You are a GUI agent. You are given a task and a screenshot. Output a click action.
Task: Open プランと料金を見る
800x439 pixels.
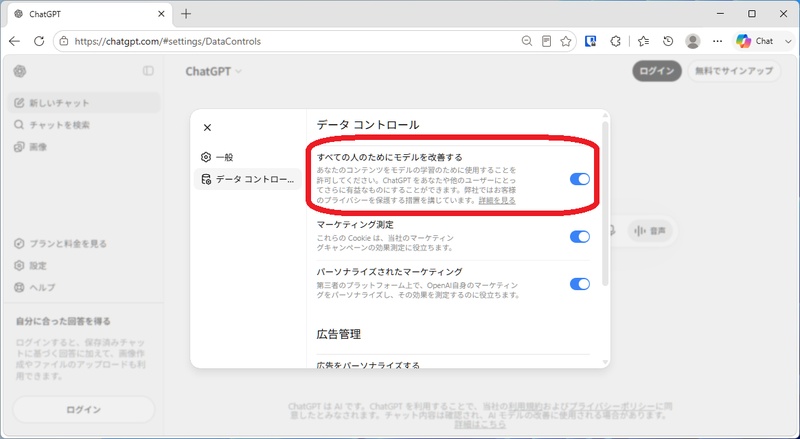pyautogui.click(x=84, y=243)
